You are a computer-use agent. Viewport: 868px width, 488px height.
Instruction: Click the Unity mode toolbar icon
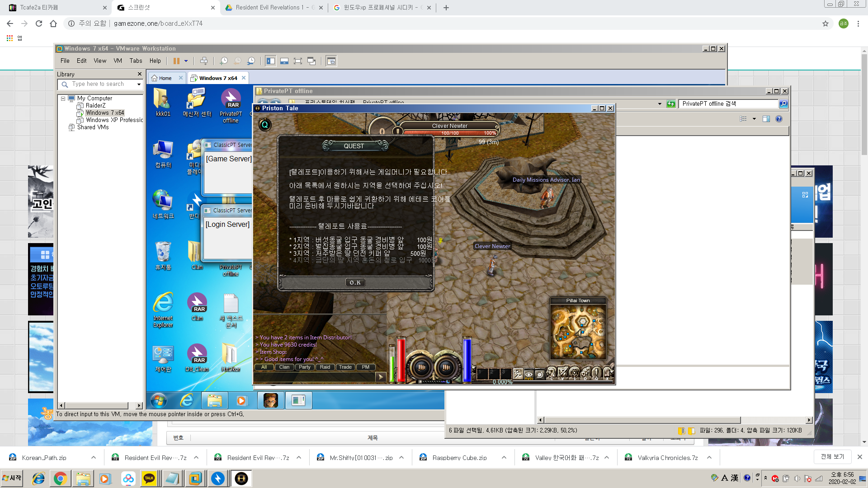311,61
